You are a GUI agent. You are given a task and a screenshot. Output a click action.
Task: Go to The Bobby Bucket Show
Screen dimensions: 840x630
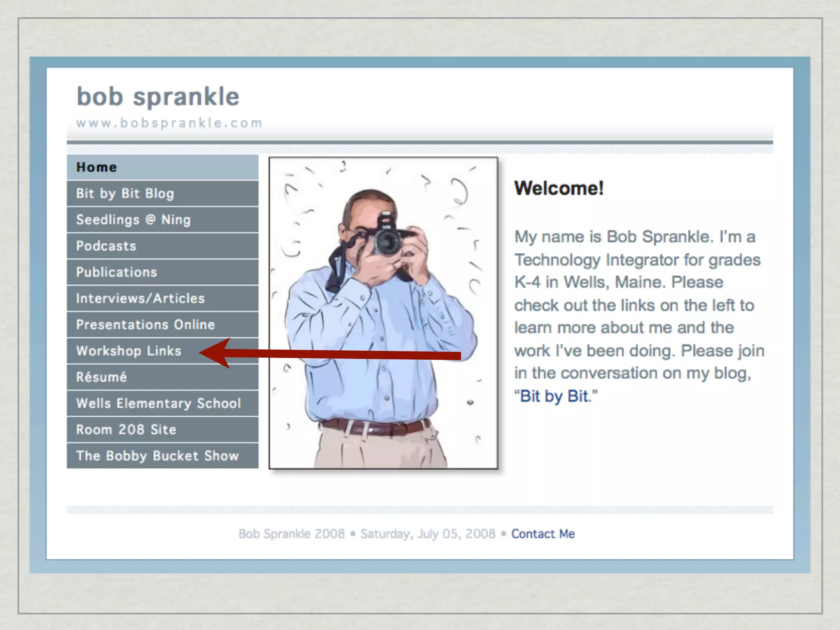coord(157,456)
